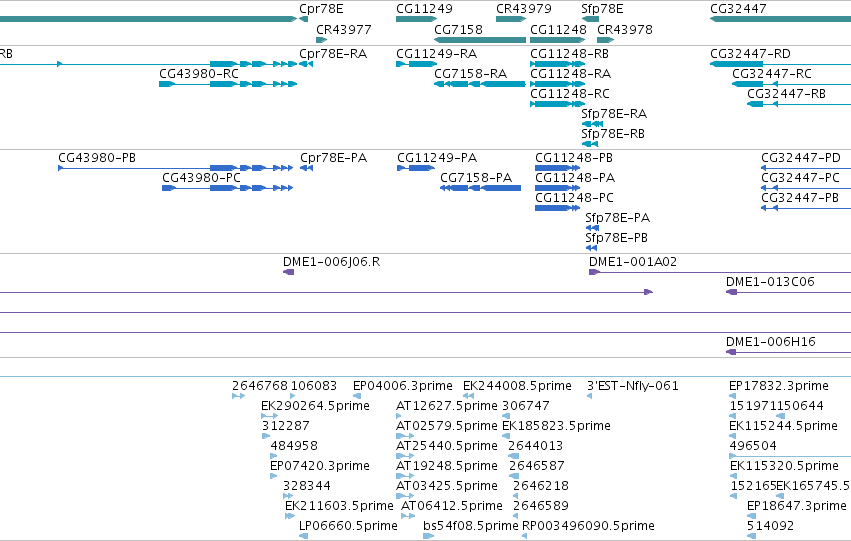Click EST EP04006.3prime
The height and width of the screenshot is (541, 851).
(403, 386)
